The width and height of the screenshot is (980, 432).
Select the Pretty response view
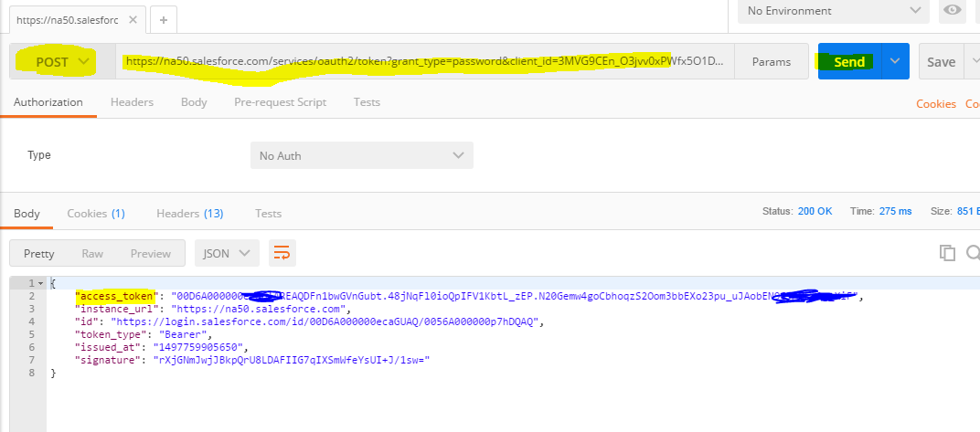[x=38, y=254]
